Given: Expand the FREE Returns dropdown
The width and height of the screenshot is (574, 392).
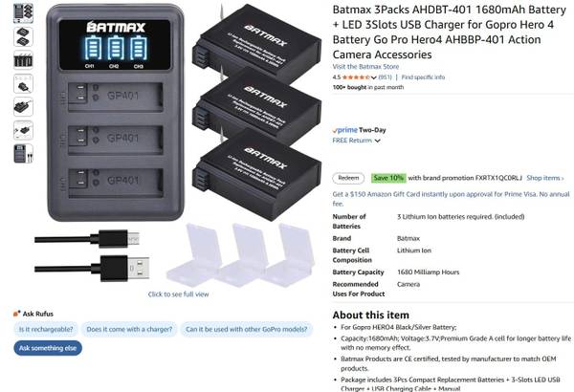Looking at the screenshot, I should (378, 141).
